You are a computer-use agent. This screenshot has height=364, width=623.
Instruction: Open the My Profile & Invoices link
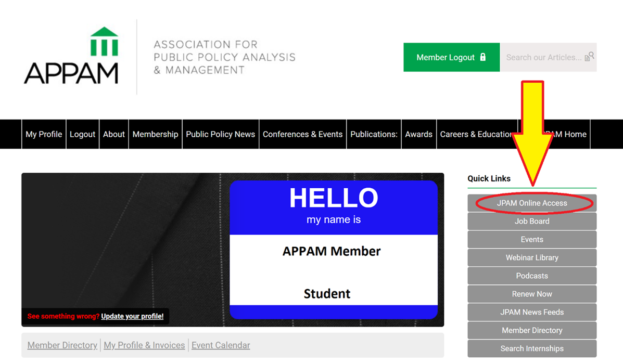pos(144,345)
